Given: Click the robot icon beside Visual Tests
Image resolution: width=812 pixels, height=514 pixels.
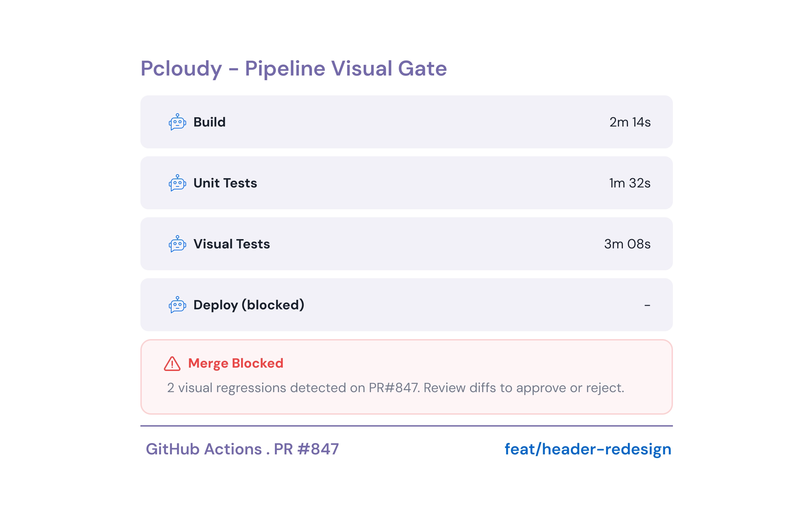Looking at the screenshot, I should coord(178,244).
